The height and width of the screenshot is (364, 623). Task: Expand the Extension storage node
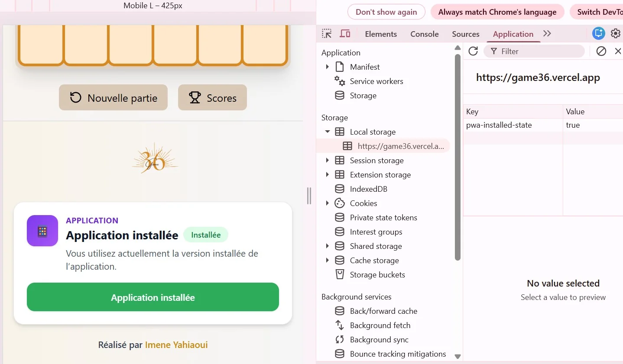tap(328, 174)
